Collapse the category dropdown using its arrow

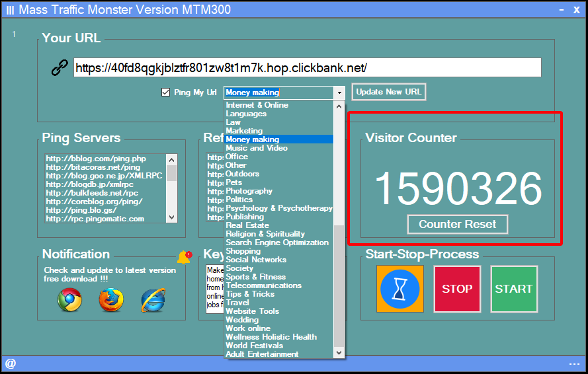[x=339, y=93]
